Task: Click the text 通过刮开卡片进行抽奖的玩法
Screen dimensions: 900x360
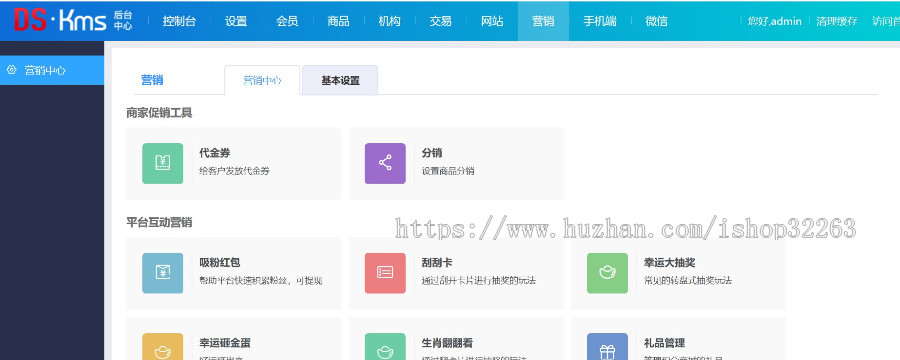Action: click(x=479, y=281)
